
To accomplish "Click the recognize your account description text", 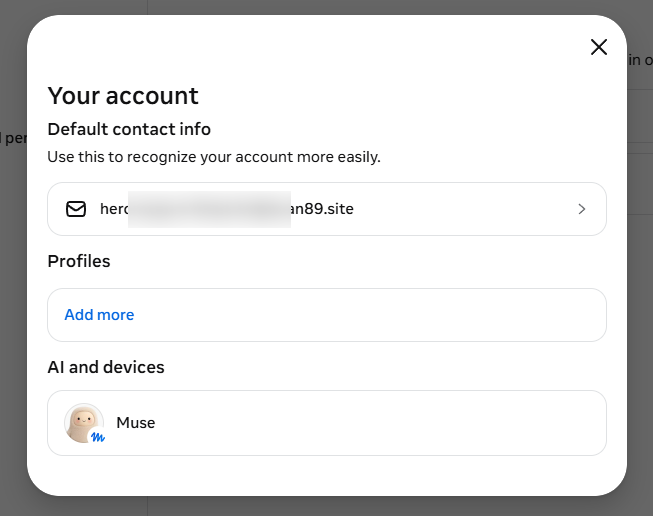I will point(214,157).
